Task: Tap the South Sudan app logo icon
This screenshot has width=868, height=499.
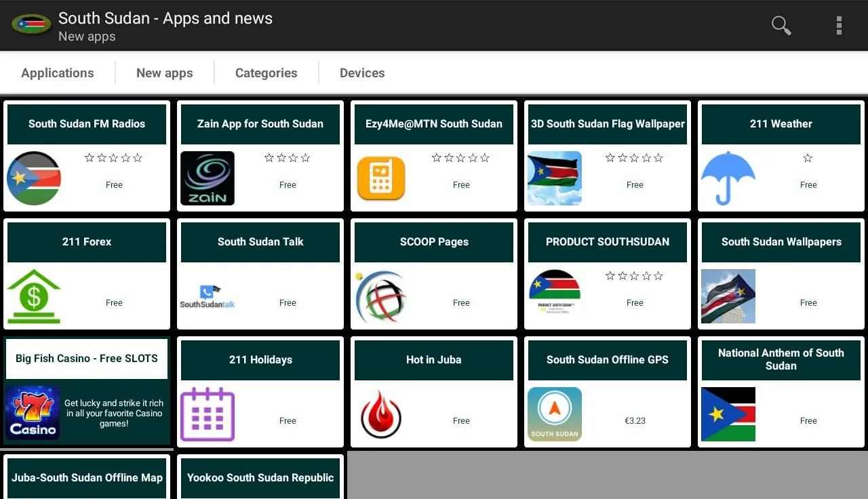Action: [31, 25]
